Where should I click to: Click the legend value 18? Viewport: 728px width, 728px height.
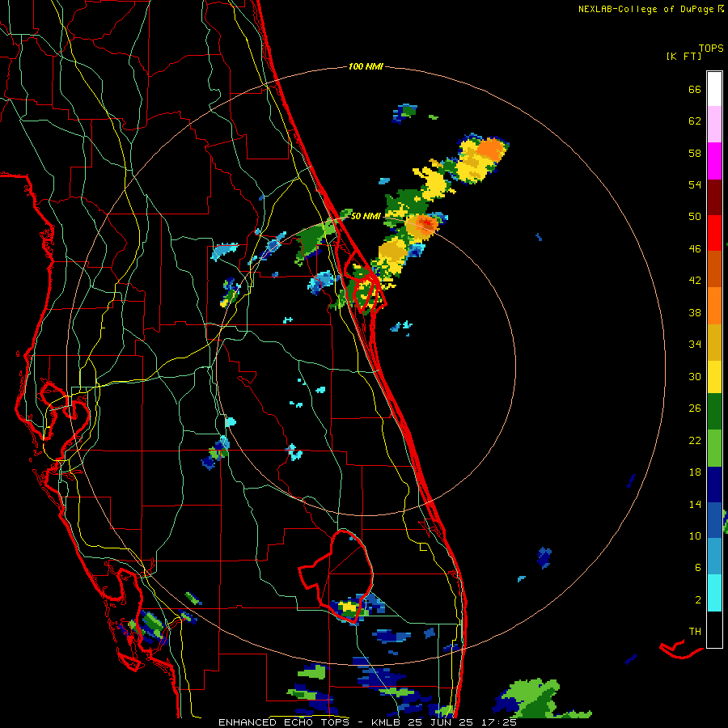695,472
